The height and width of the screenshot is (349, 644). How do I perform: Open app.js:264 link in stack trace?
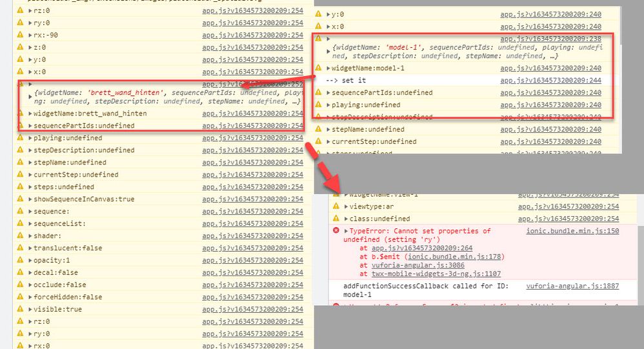click(x=422, y=248)
